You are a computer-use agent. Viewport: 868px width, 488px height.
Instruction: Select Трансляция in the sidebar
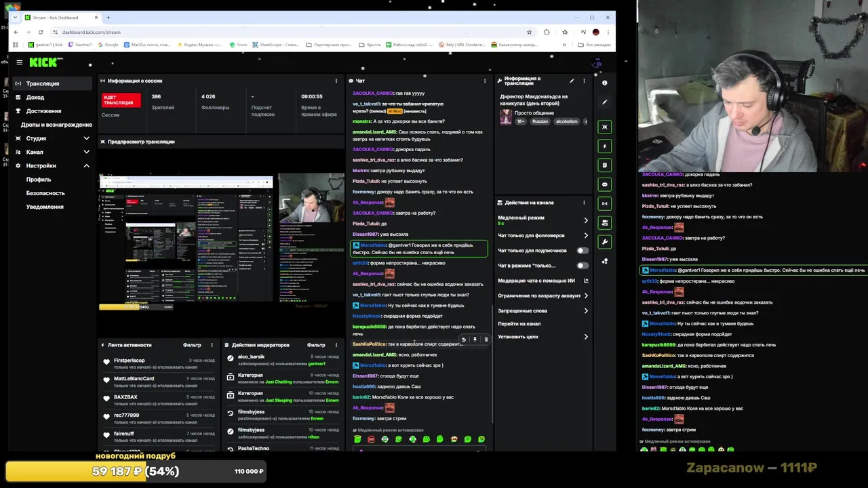click(54, 83)
